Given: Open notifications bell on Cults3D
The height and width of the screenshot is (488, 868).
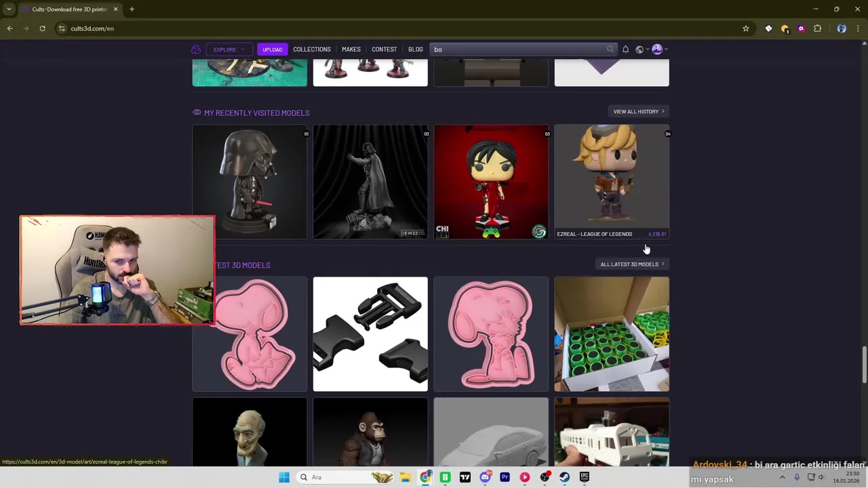Looking at the screenshot, I should tap(625, 49).
